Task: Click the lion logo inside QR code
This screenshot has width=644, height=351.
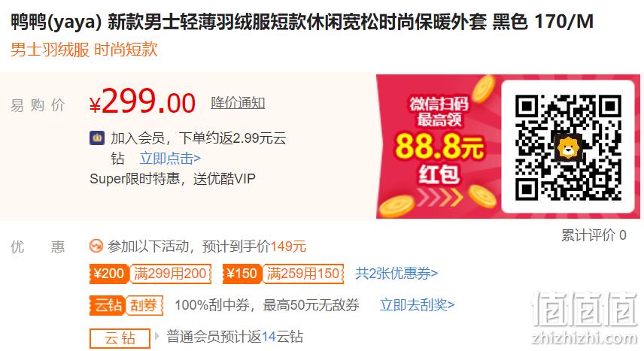Action: tap(568, 147)
